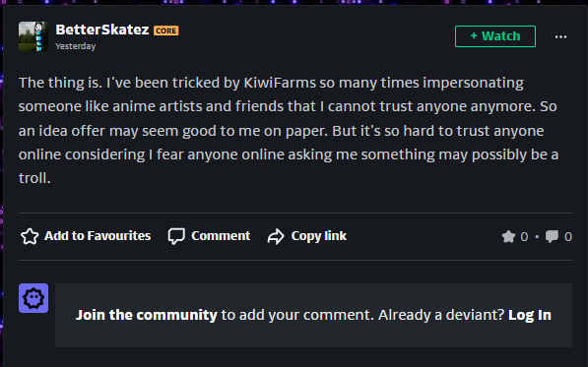Follow the Join the community link
This screenshot has width=588, height=367.
click(x=146, y=315)
